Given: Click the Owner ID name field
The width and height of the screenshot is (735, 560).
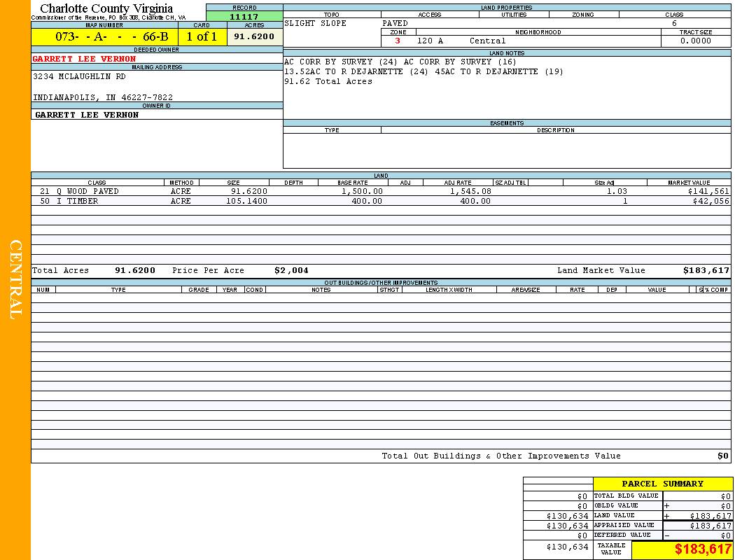Looking at the screenshot, I should [x=87, y=115].
